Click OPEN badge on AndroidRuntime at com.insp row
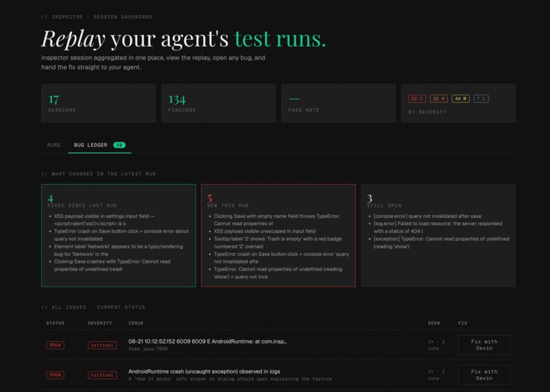Viewport: 550px width, 392px height. 55,345
